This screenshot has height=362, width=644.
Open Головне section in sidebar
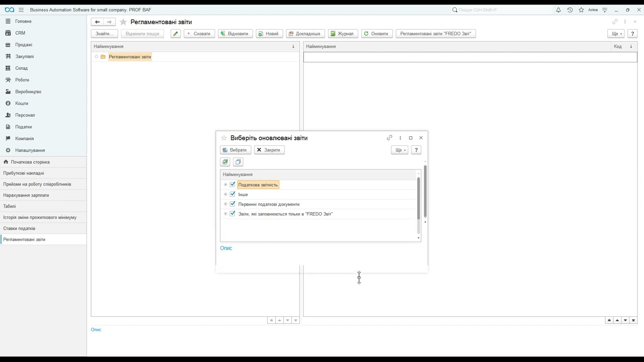pyautogui.click(x=24, y=21)
